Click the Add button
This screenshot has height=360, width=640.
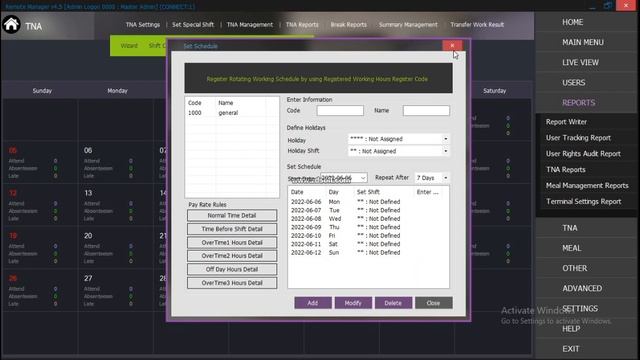coord(313,303)
